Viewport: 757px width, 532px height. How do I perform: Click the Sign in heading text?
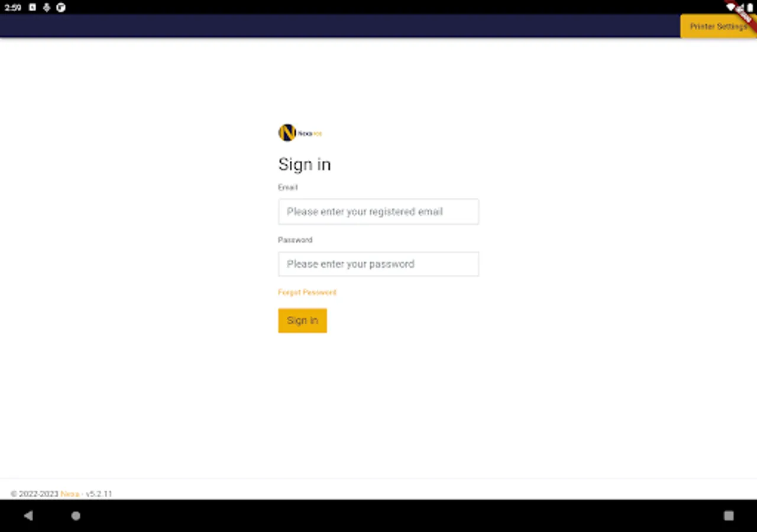coord(305,164)
